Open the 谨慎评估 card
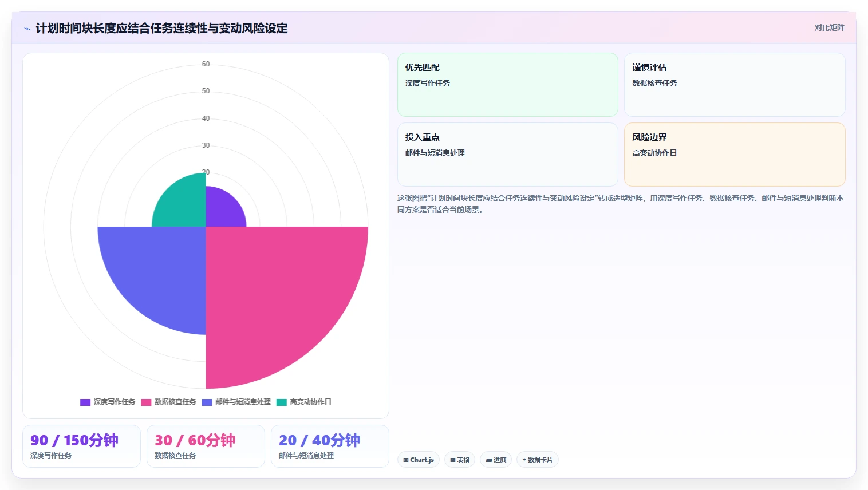Screen dimensions: 868x490 click(735, 85)
